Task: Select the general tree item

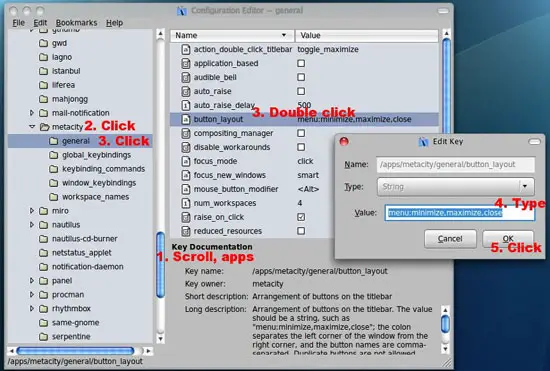Action: click(x=76, y=141)
